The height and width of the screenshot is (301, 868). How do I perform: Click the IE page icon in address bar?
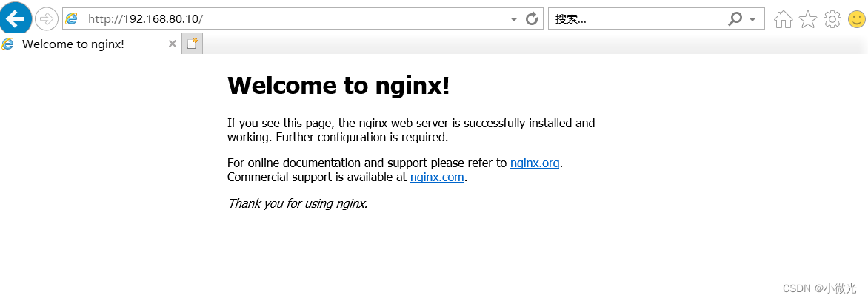point(71,18)
